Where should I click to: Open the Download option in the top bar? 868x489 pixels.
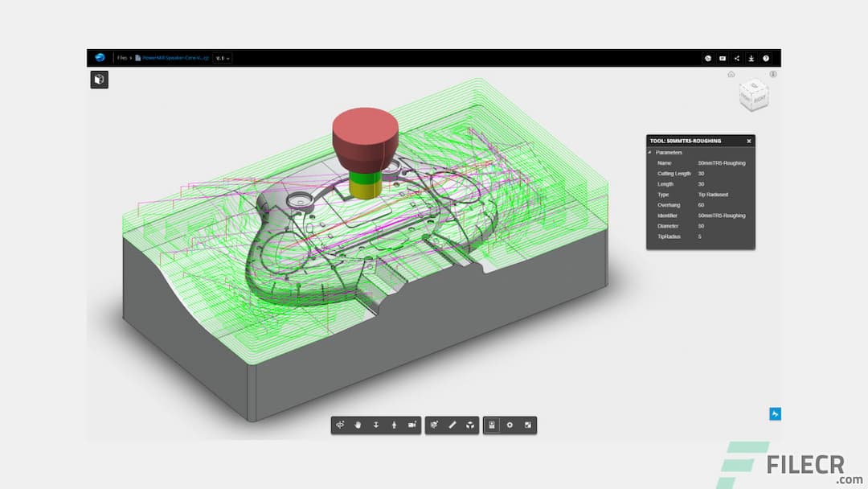751,58
